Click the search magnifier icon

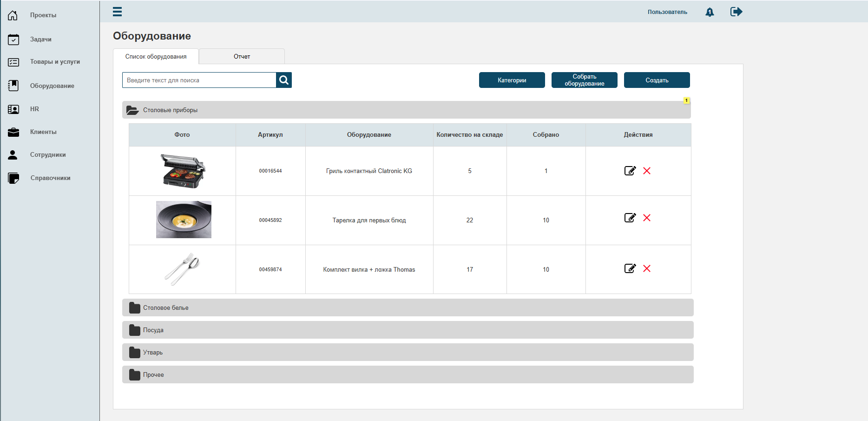(x=284, y=80)
